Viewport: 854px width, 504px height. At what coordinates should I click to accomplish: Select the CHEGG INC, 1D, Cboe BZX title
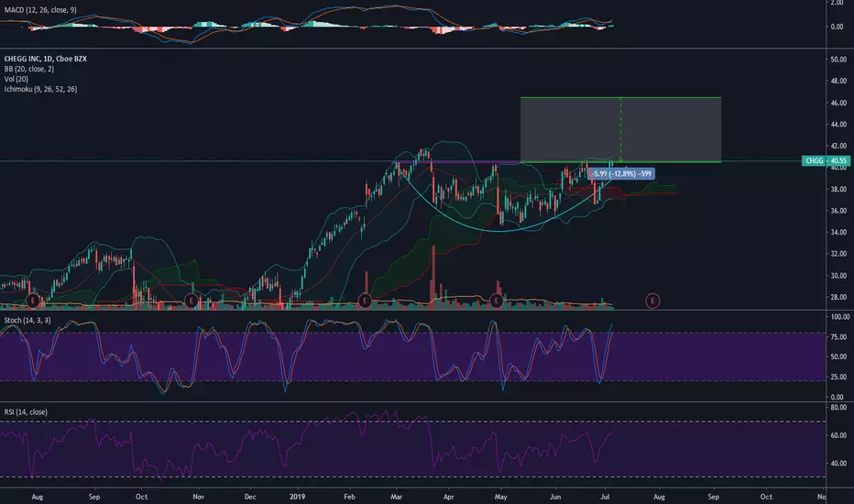(x=45, y=59)
